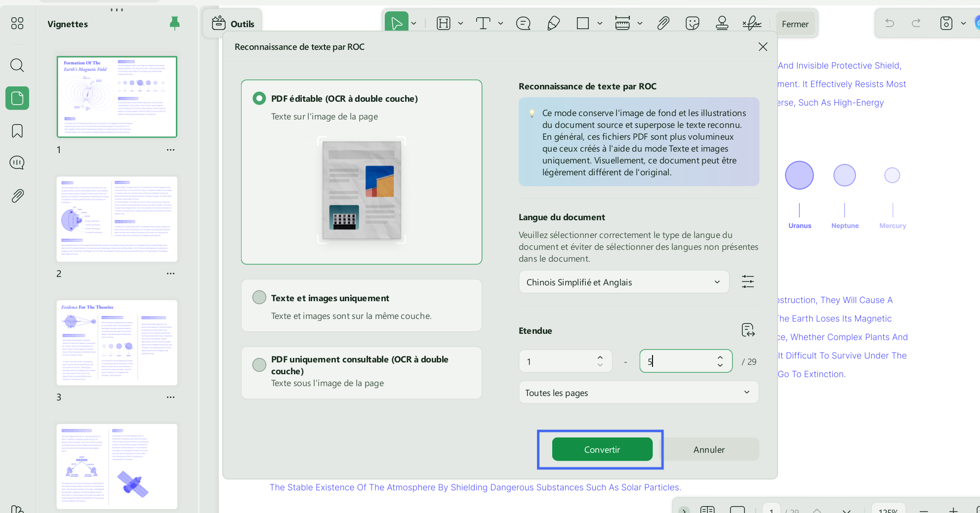980x513 pixels.
Task: Open the sticker tool
Action: coord(693,23)
